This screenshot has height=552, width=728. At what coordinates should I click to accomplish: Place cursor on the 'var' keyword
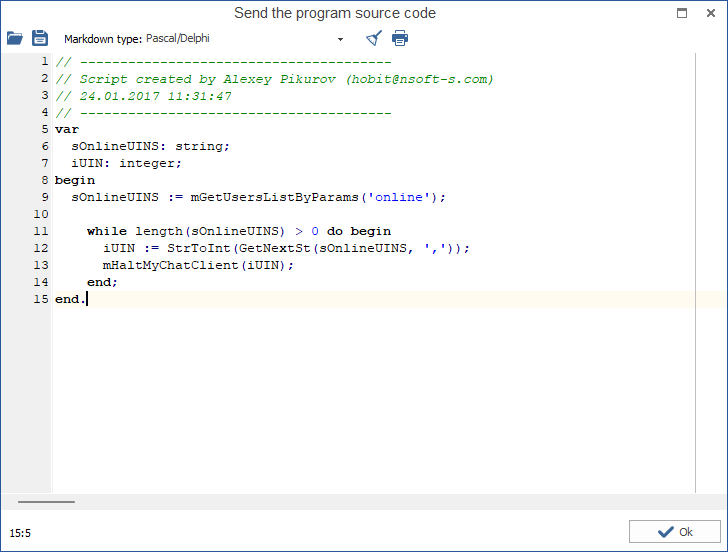click(x=67, y=129)
